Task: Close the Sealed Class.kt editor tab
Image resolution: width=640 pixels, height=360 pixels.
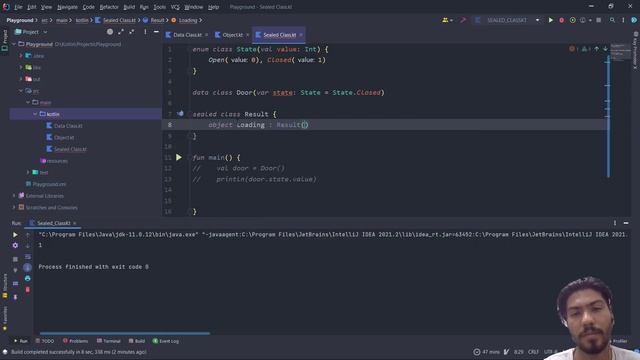Action: pyautogui.click(x=301, y=35)
